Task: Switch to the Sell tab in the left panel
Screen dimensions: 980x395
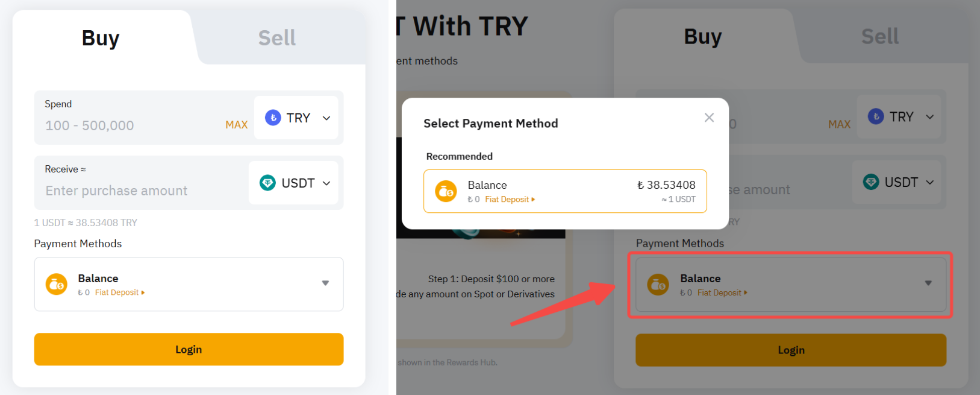Action: (277, 38)
